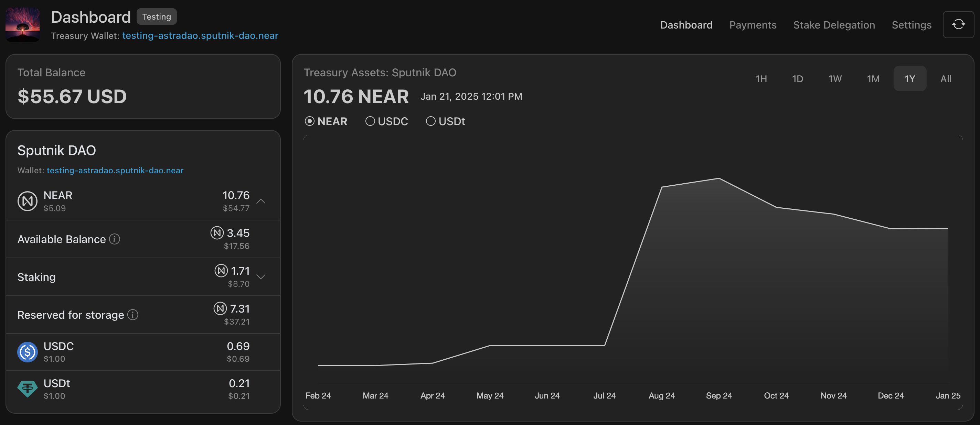This screenshot has width=980, height=425.
Task: Click the Available Balance label
Action: pyautogui.click(x=62, y=239)
